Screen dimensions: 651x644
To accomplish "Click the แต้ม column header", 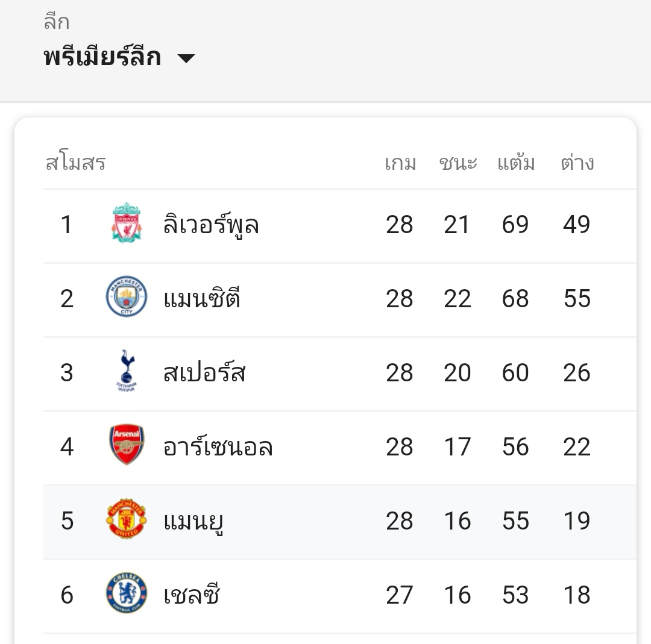I will [x=516, y=163].
